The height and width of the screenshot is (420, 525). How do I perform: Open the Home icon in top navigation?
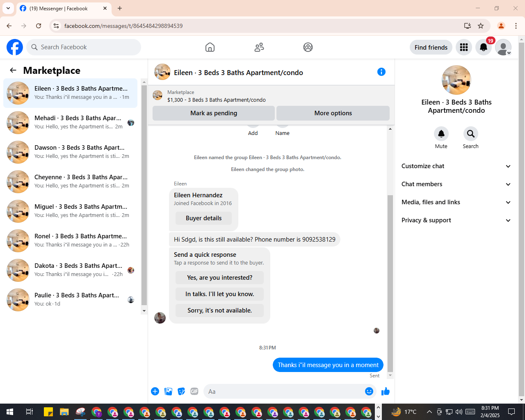coord(210,47)
